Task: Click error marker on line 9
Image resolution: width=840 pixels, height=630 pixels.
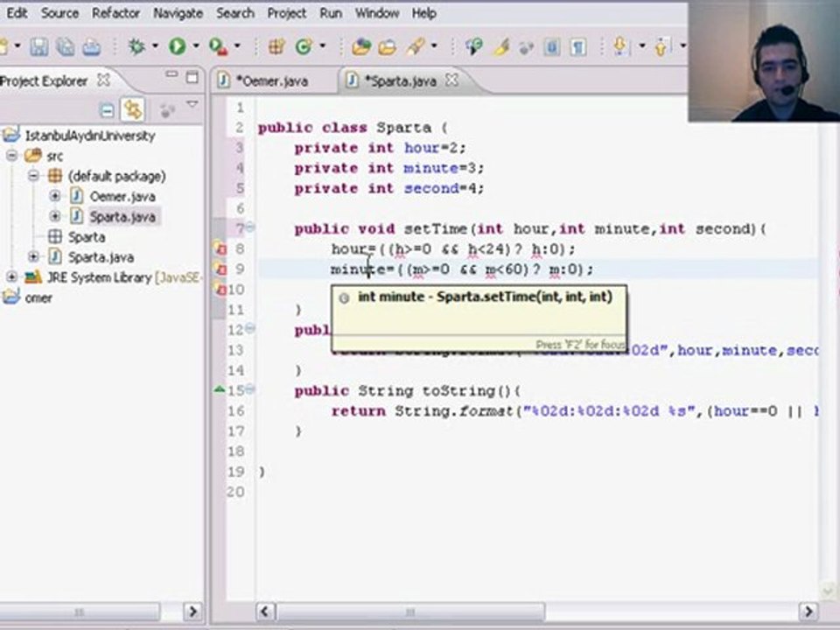Action: click(220, 269)
